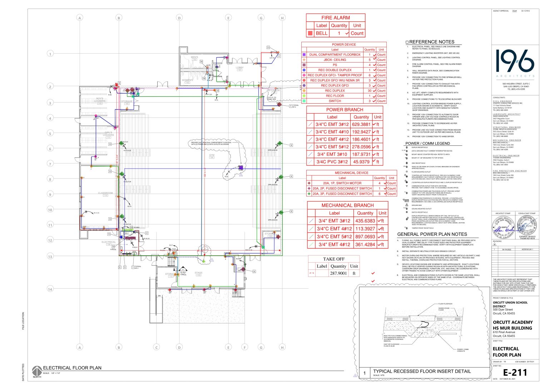The width and height of the screenshot is (549, 392).
Task: Toggle checkmark for 20A, 3P, FUSED DISCONNECT SWITCH
Action: coord(386,193)
